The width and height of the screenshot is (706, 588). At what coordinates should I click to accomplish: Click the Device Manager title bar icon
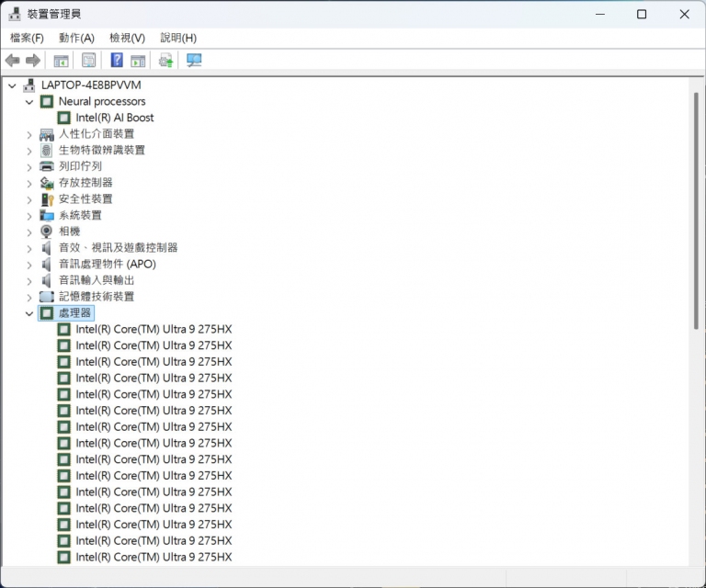15,14
